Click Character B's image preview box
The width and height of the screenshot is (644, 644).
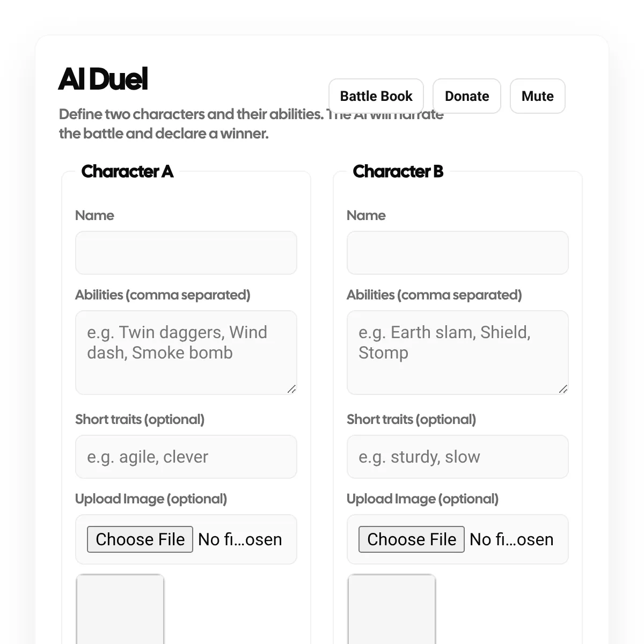click(392, 609)
